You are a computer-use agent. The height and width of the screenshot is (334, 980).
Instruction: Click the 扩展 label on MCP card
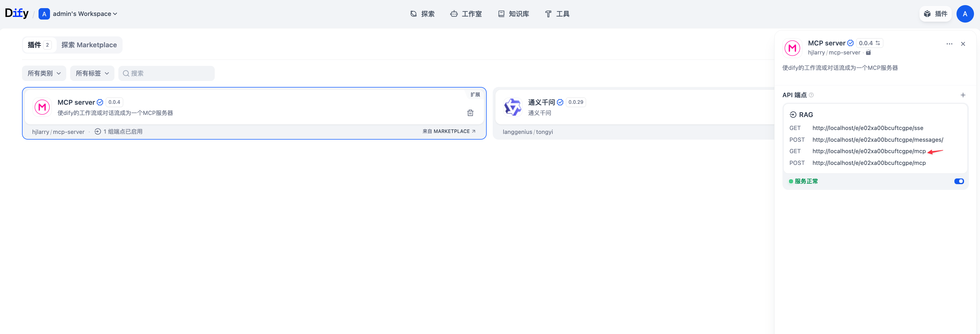[x=475, y=94]
